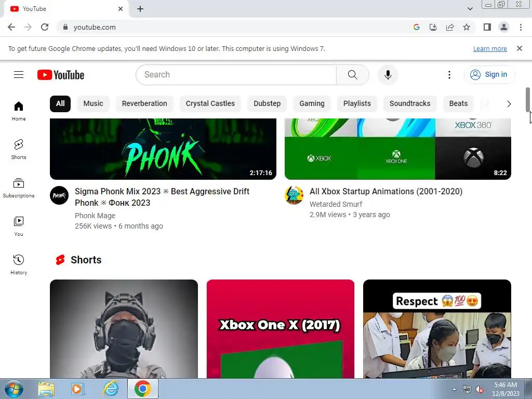The image size is (532, 399).
Task: Open Sigma Phonk Mix 2023 video title
Action: [162, 197]
